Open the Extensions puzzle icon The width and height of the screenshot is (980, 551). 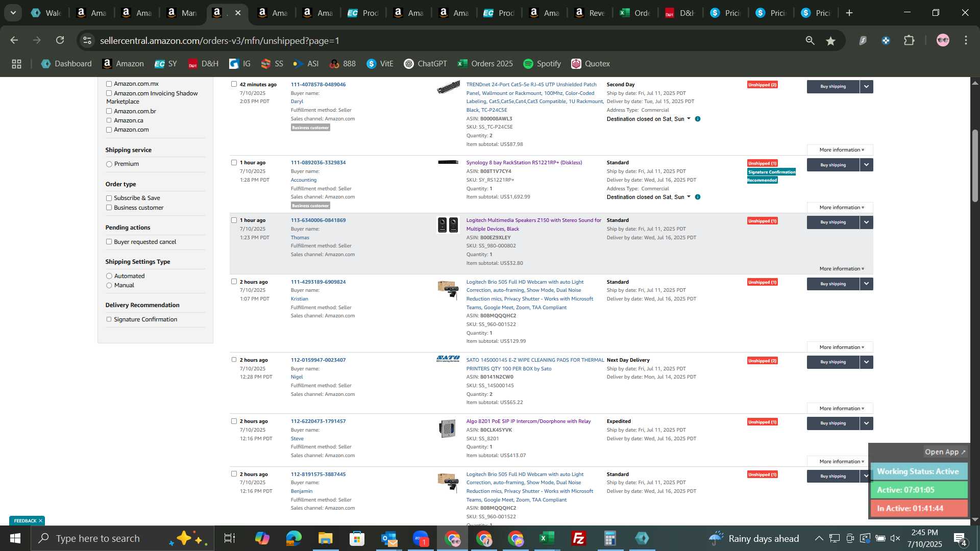coord(909,40)
